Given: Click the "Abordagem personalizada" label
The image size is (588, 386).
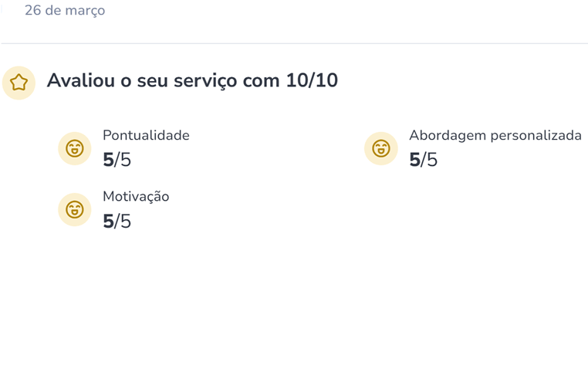Looking at the screenshot, I should point(495,136).
